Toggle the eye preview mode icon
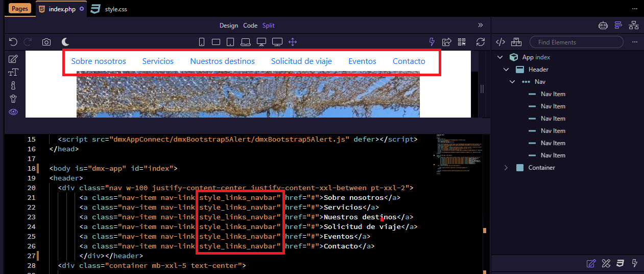The height and width of the screenshot is (274, 644). click(x=13, y=112)
